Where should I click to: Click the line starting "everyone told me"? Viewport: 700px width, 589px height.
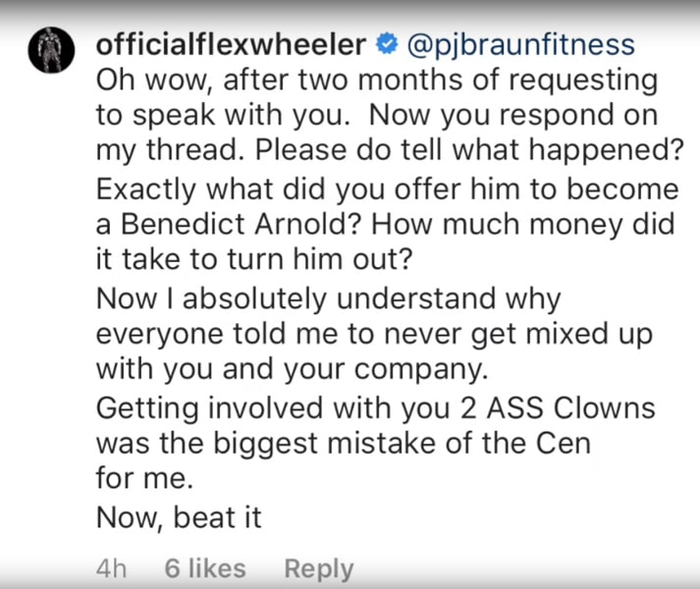pos(374,333)
